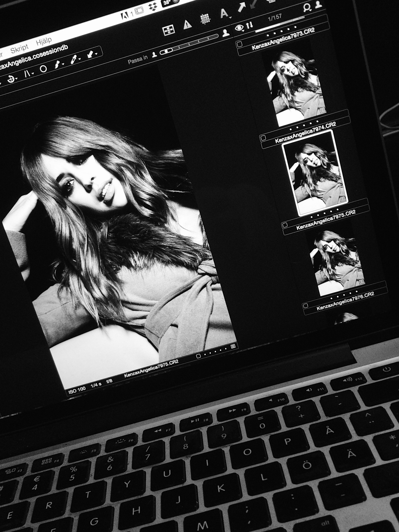Tick the color tag box under the viewer image

point(199,356)
